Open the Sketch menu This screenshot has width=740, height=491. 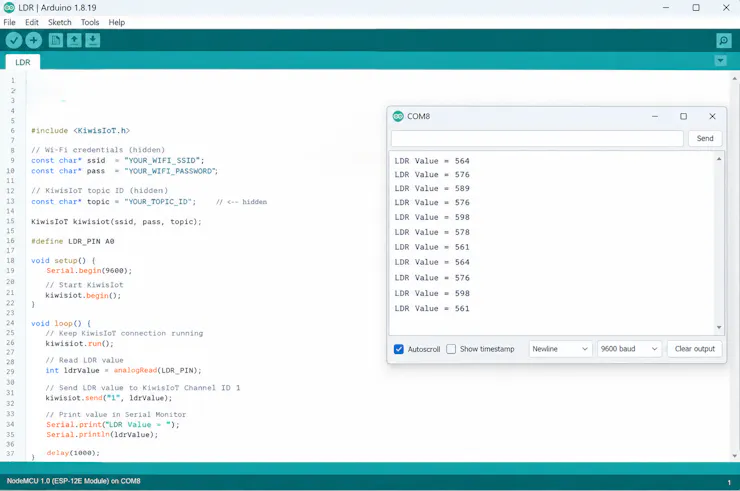(59, 22)
